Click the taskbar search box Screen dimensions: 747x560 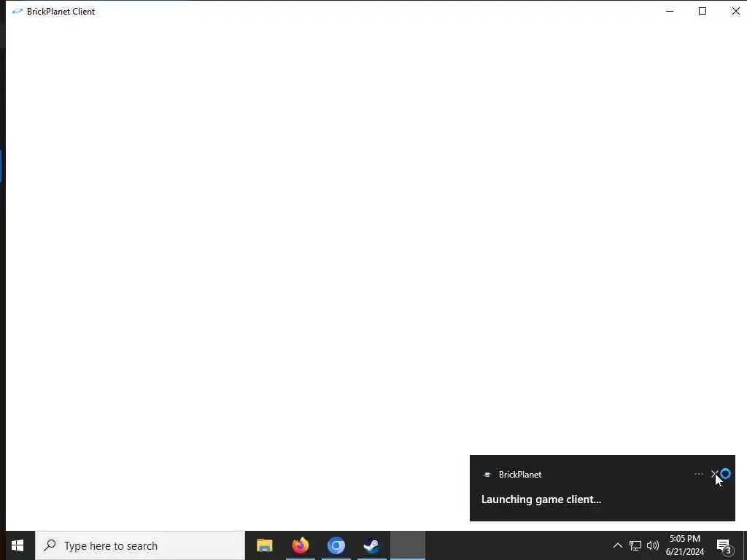coord(140,545)
